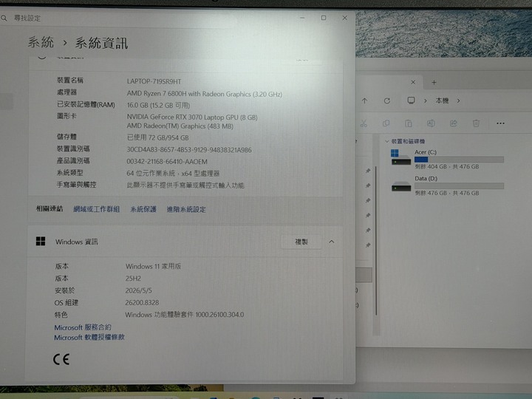Screen dimensions: 532x399
Task: Click the AMD Ryzen 7 6800H processor text
Action: click(x=204, y=94)
